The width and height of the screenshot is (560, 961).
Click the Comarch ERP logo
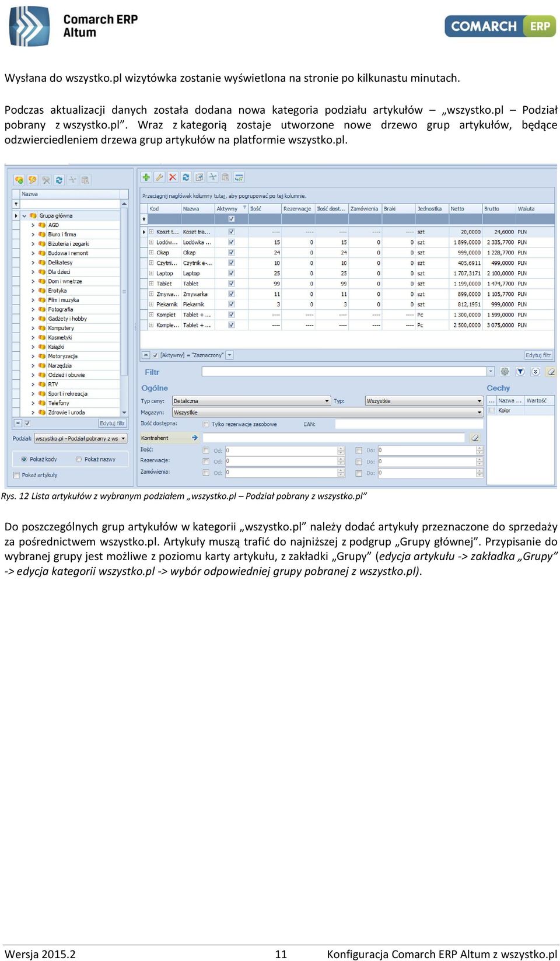click(501, 26)
